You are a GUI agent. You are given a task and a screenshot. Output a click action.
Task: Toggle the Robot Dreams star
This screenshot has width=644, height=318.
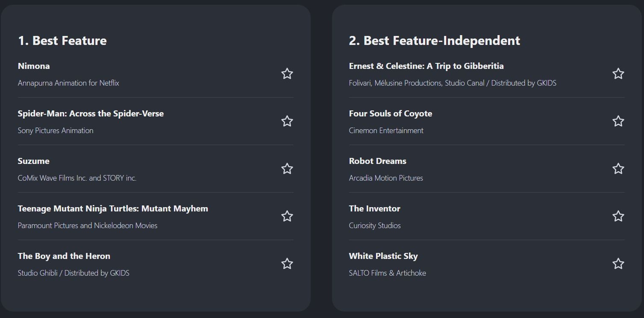(618, 169)
